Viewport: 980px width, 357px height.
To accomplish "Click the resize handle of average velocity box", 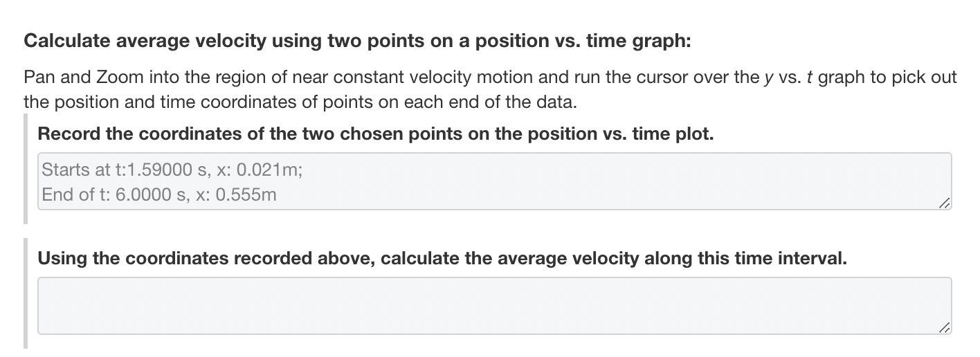I will tap(944, 327).
